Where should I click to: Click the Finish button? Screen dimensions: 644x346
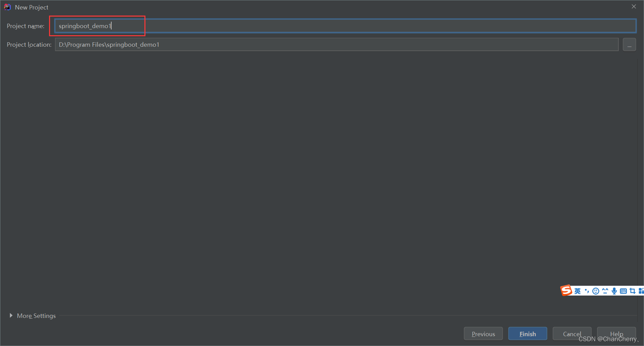(527, 334)
